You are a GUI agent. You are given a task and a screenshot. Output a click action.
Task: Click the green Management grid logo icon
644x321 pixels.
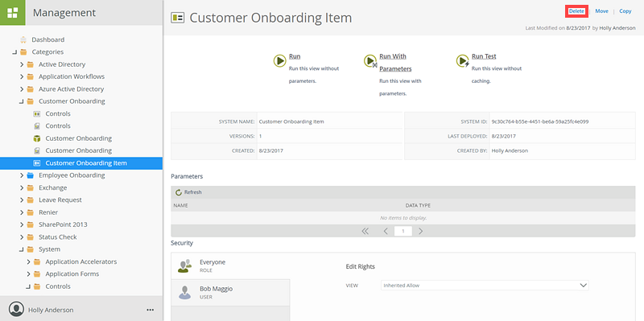pos(13,13)
